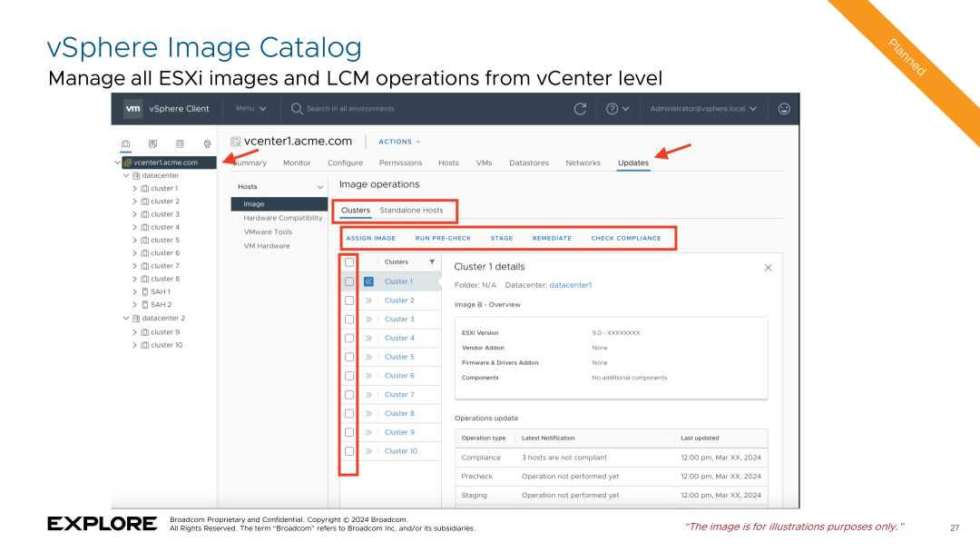Click the STAGE button

(x=502, y=238)
